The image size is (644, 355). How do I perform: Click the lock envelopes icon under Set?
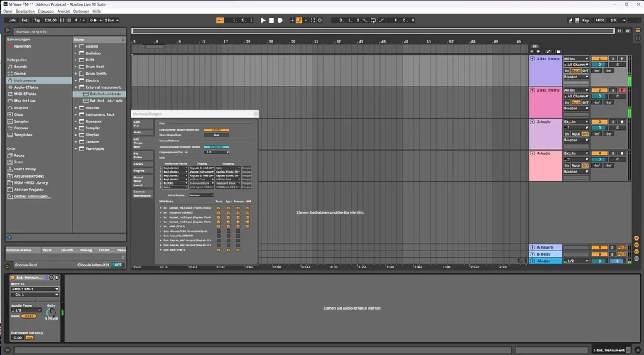point(558,51)
